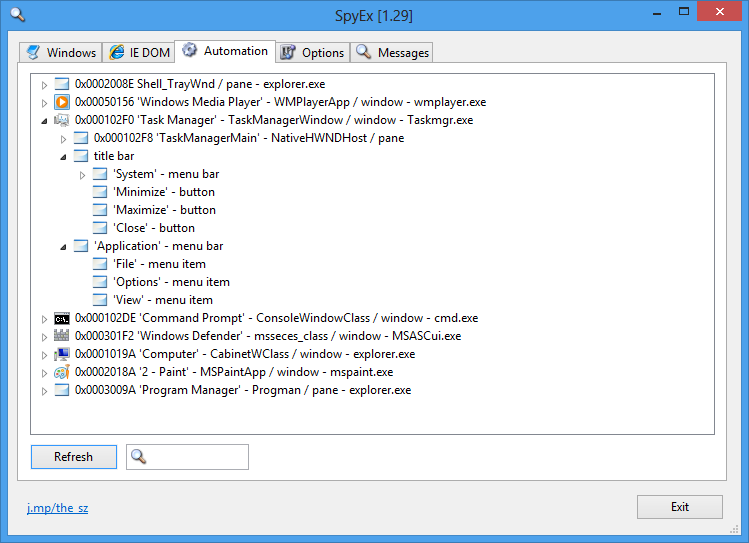Select the 'Close' - button row text
The width and height of the screenshot is (749, 543).
pos(154,228)
